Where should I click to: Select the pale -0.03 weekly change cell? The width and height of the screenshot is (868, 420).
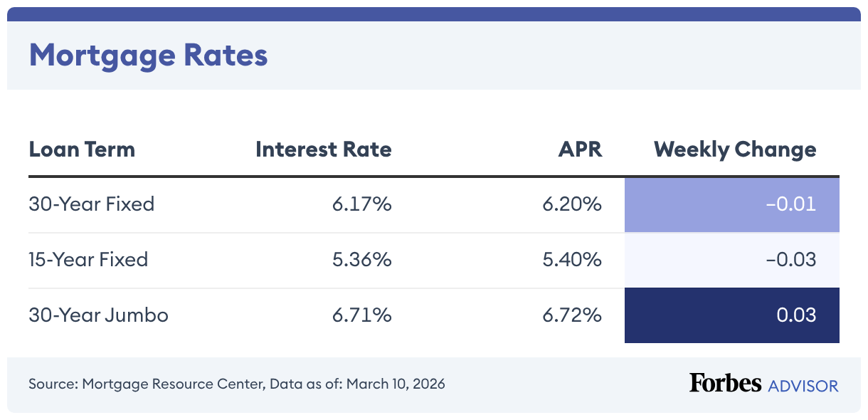click(x=731, y=260)
